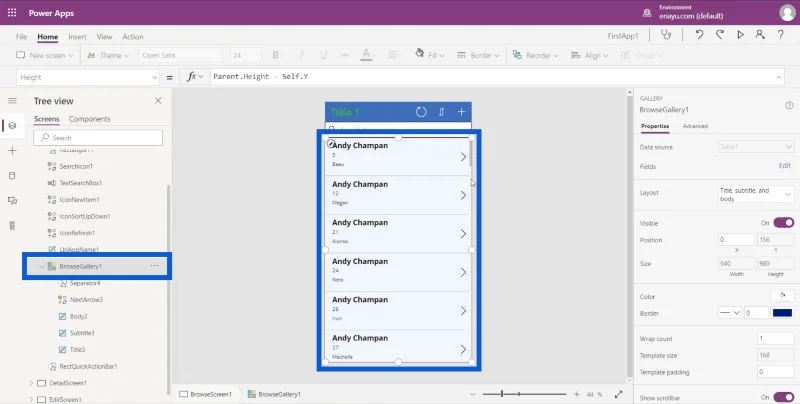
Task: Select the BrowseGallery1 breadcrumb
Action: pos(274,394)
